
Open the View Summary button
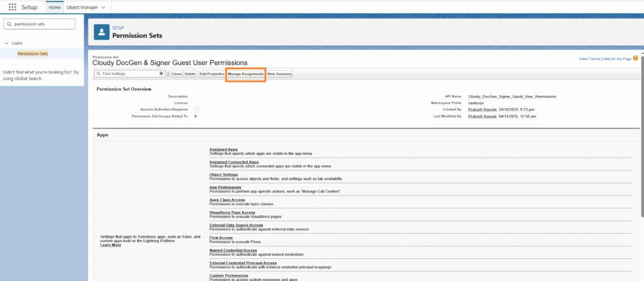279,74
